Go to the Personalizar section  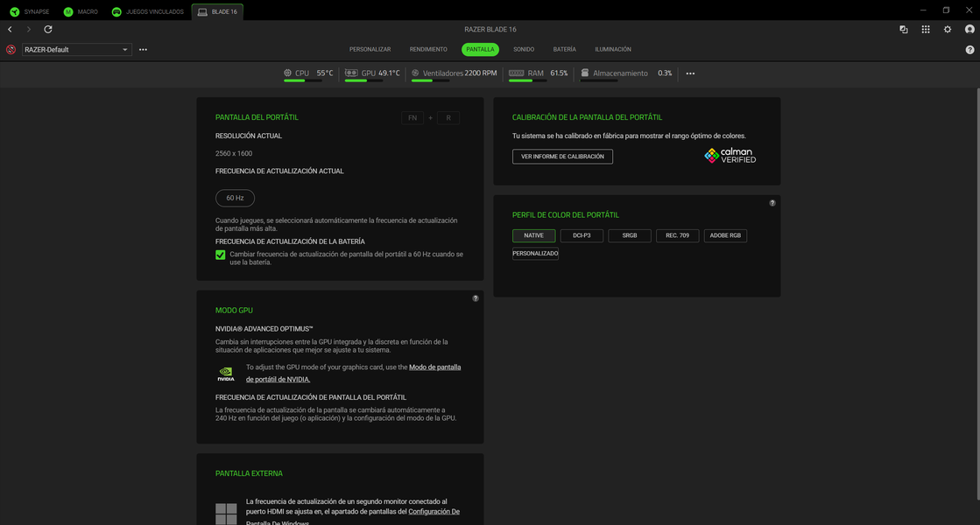point(370,49)
